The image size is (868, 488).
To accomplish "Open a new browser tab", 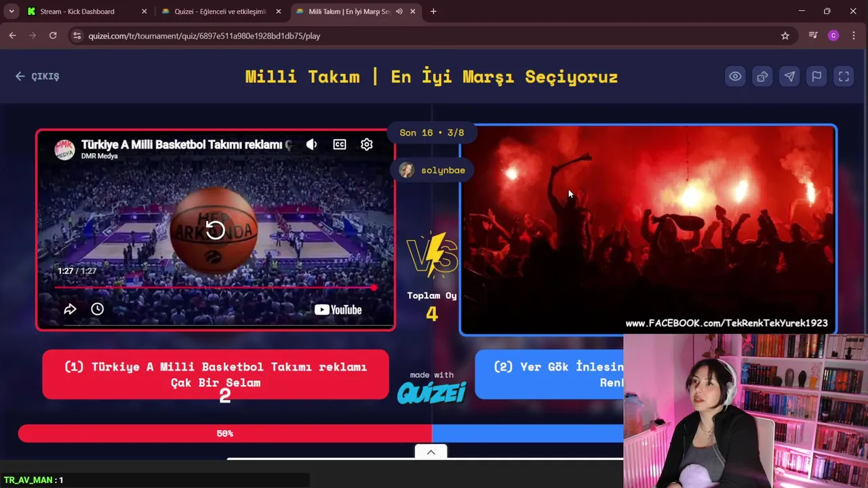I will pyautogui.click(x=433, y=12).
